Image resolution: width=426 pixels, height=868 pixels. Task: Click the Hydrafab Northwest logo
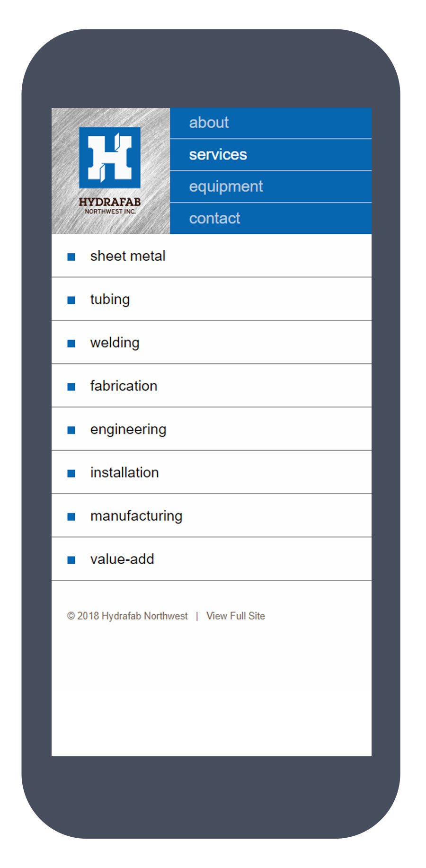point(110,171)
